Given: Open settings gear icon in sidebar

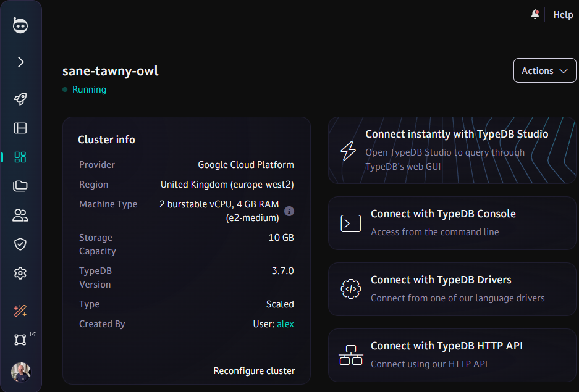Looking at the screenshot, I should pos(20,273).
